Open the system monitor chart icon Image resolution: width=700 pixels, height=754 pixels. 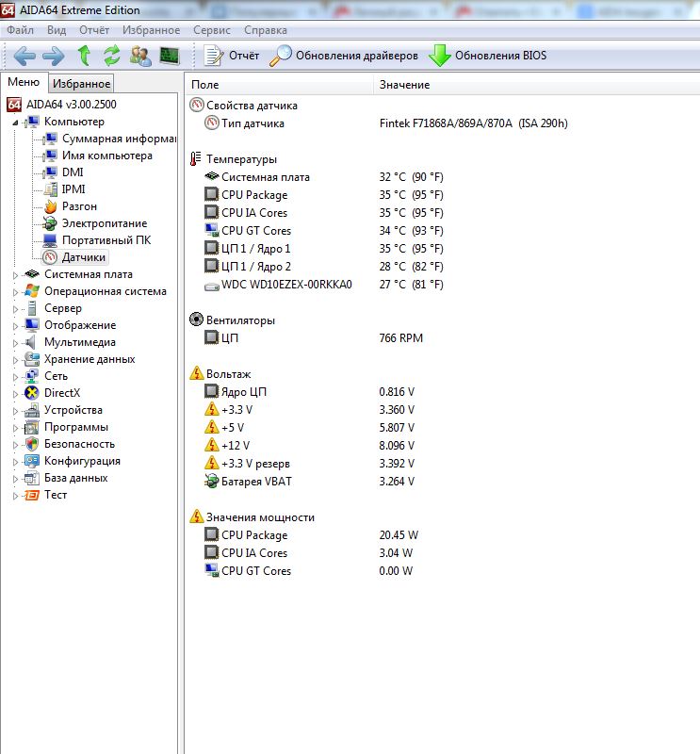[x=170, y=56]
